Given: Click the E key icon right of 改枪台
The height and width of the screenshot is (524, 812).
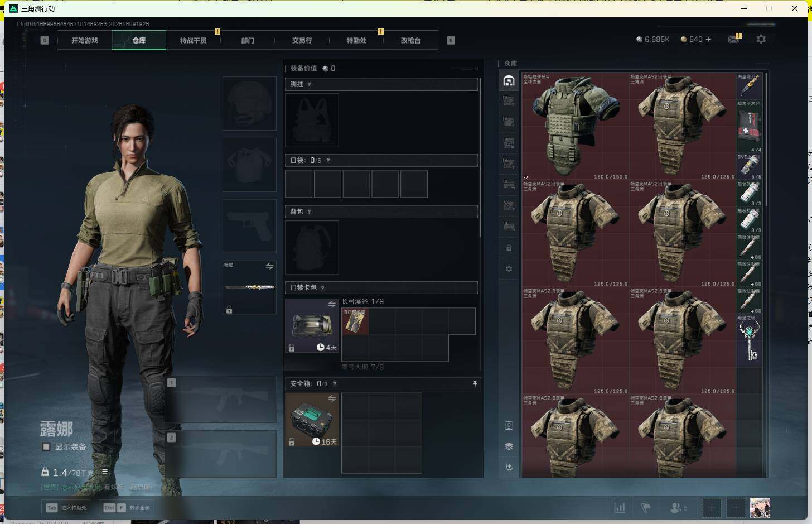Looking at the screenshot, I should tap(451, 40).
